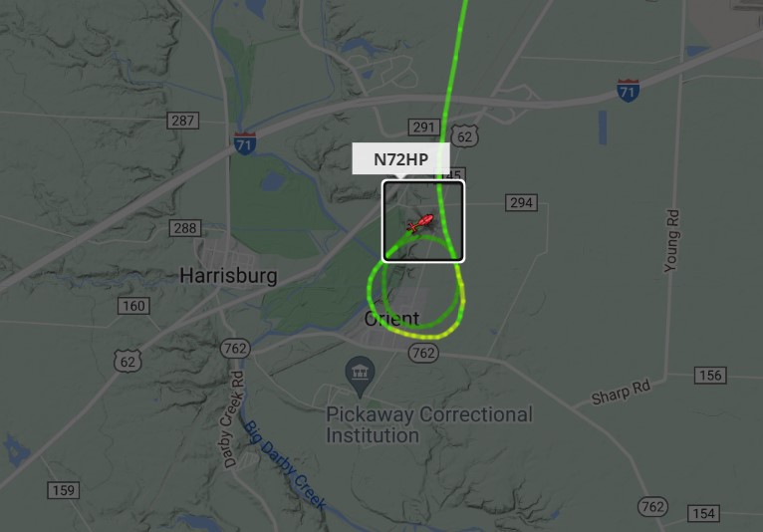Click the route 287 road marker
Screen dimensions: 763x532
(182, 121)
